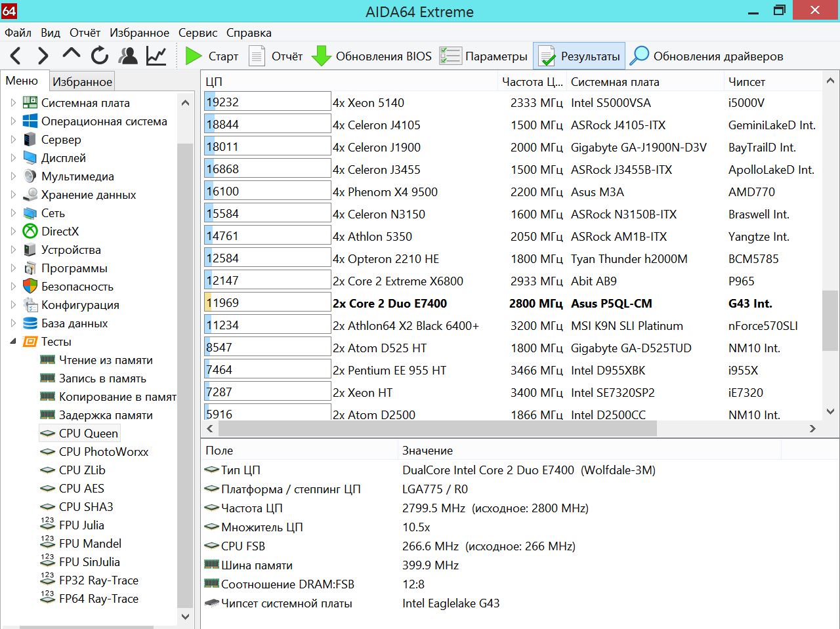Go forward with the right arrow toolbar icon
The image size is (840, 629).
click(x=43, y=56)
